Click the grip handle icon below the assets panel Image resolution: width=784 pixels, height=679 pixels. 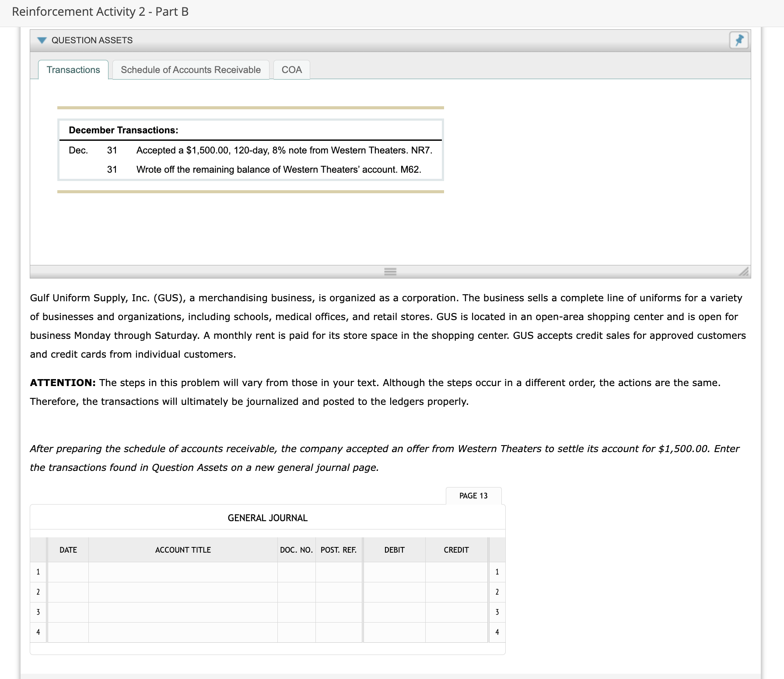click(390, 272)
